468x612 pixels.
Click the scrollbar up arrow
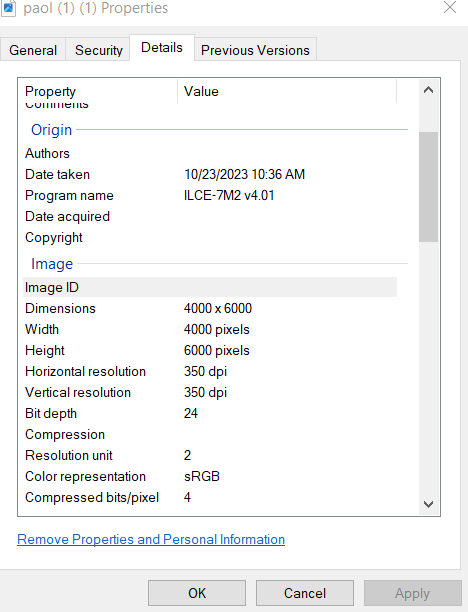(428, 90)
